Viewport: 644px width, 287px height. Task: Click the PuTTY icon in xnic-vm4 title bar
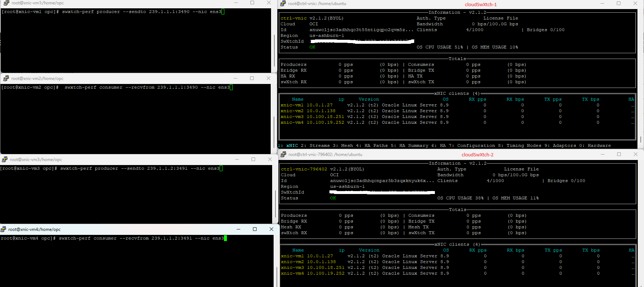(x=4, y=229)
